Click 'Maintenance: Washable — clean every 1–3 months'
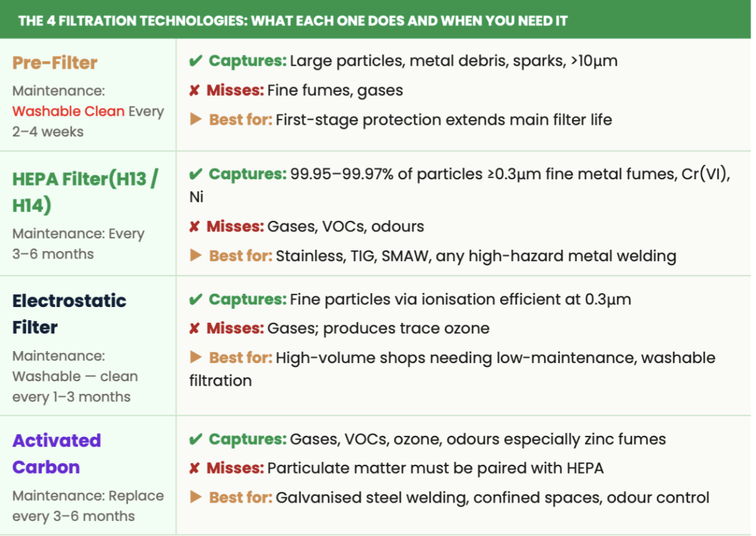 75,376
